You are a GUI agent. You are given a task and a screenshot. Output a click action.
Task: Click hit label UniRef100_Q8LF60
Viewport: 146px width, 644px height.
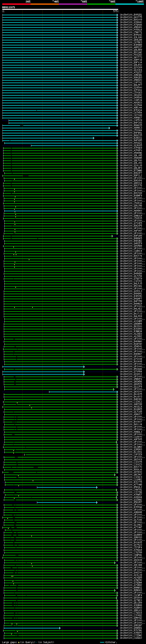click(x=131, y=161)
